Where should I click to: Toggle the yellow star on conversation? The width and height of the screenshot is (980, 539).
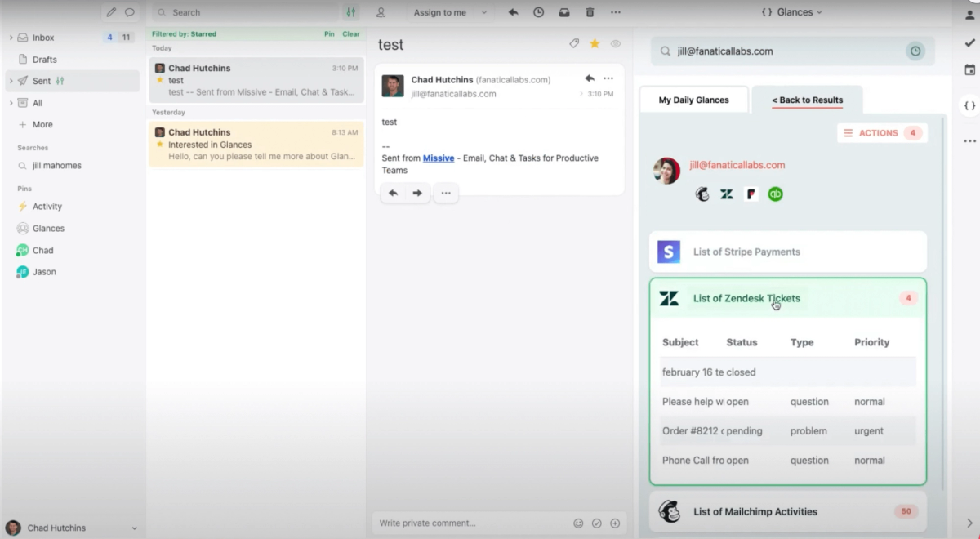595,44
